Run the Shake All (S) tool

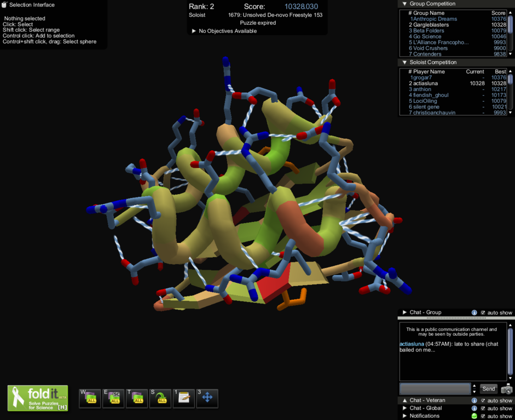tap(160, 398)
